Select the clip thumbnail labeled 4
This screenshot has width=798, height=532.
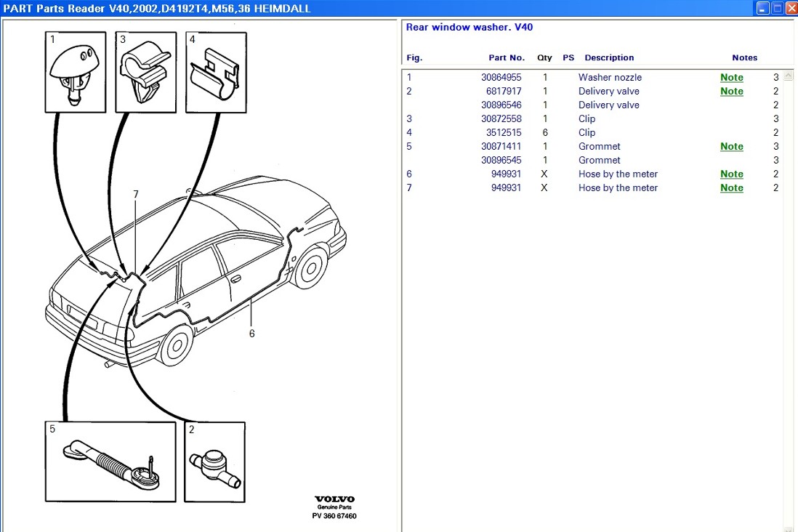pyautogui.click(x=216, y=72)
